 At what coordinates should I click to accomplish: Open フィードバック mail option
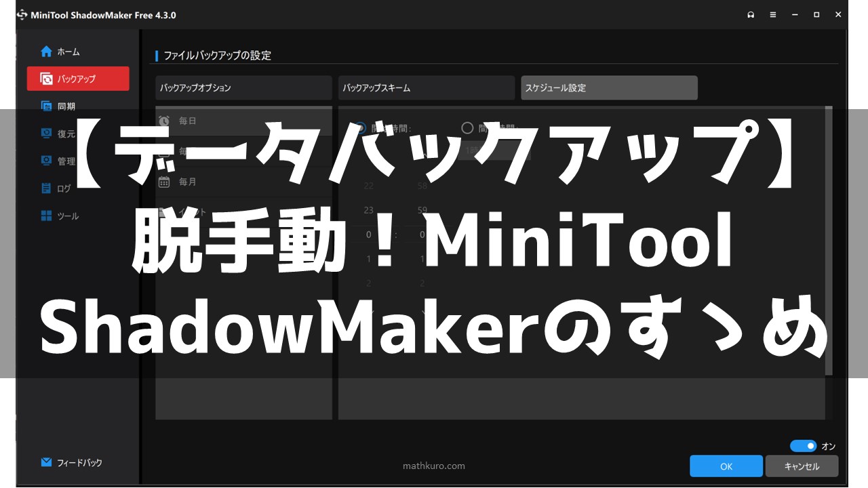pos(72,463)
